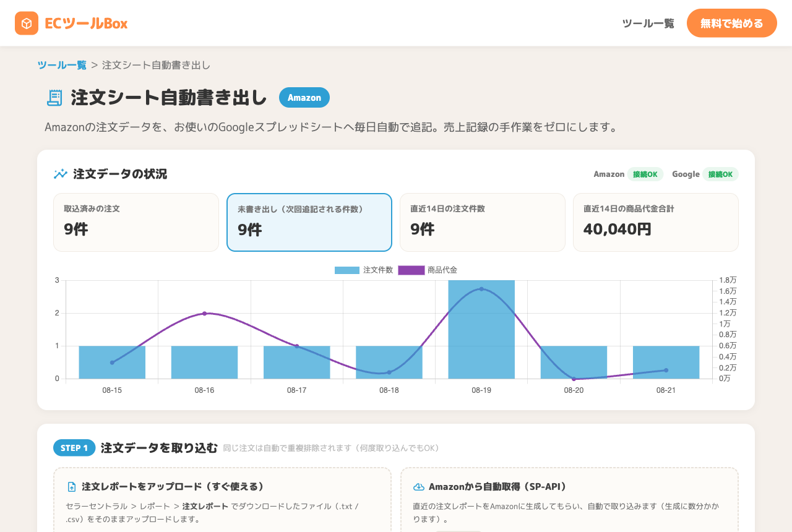792x532 pixels.
Task: Click the 注文シート自動書き出し page title
Action: (x=169, y=98)
